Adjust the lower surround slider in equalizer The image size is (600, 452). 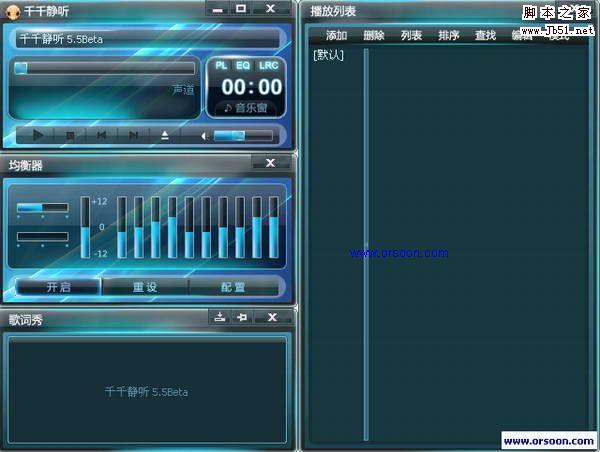(42, 237)
